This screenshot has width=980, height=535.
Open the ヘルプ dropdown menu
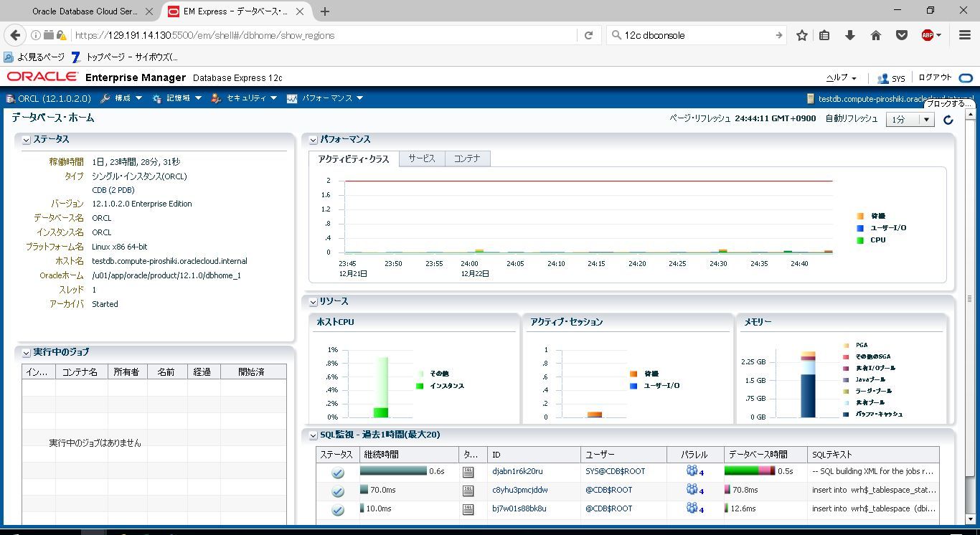point(842,78)
